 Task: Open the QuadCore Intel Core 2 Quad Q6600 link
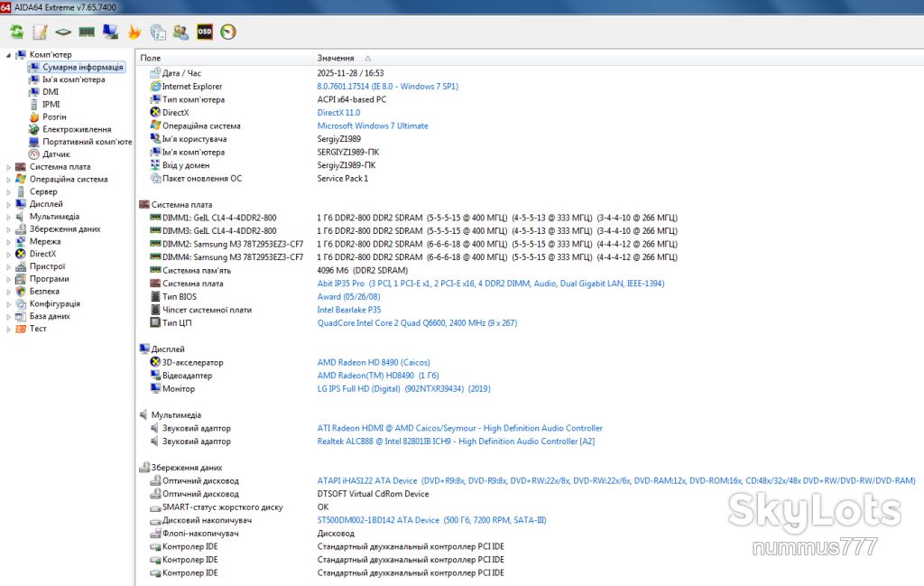[417, 323]
